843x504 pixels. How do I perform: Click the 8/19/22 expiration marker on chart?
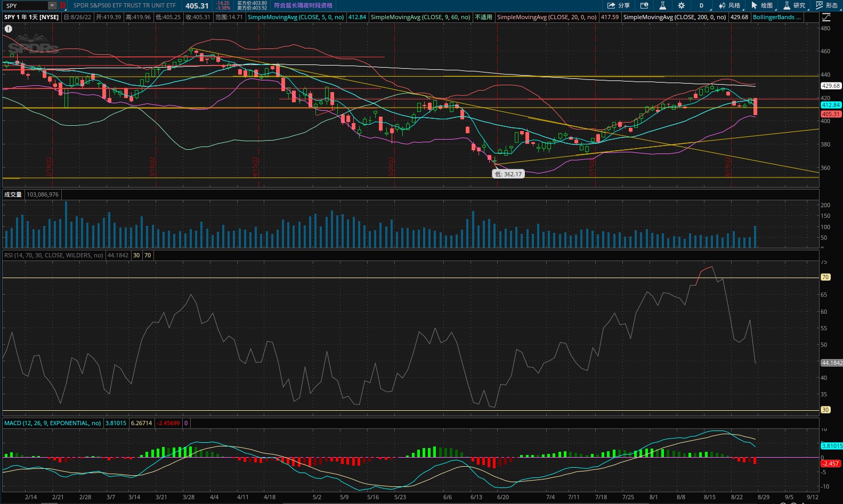tap(728, 167)
